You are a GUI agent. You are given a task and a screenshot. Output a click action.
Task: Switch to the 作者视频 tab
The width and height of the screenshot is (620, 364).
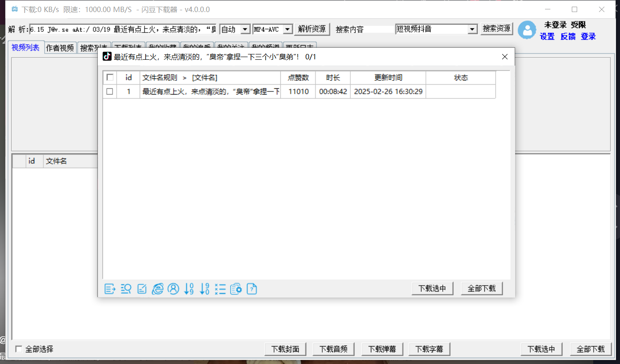pyautogui.click(x=60, y=48)
